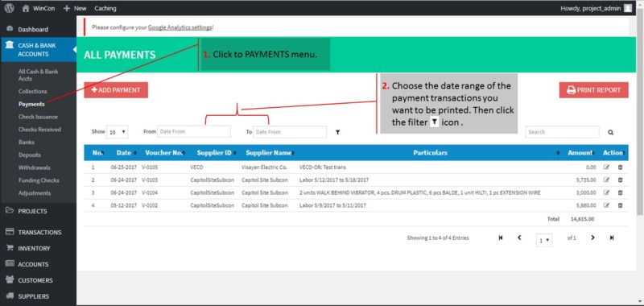Click the filter funnel icon beside date fields
Viewport: 644px width, 306px height.
[x=337, y=132]
